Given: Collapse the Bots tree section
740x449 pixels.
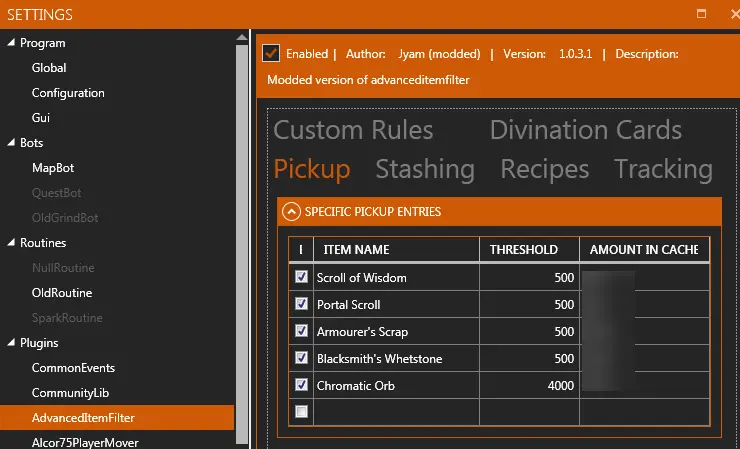Looking at the screenshot, I should [x=11, y=143].
